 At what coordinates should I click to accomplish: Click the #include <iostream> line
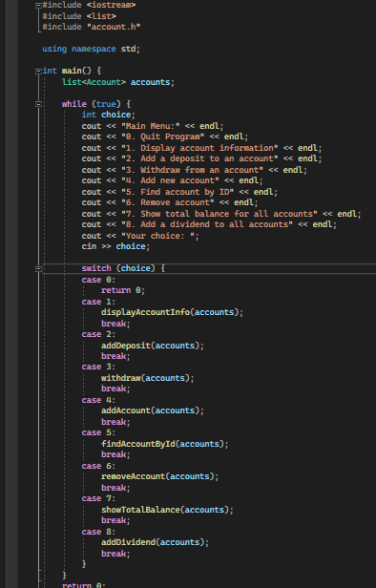point(89,6)
